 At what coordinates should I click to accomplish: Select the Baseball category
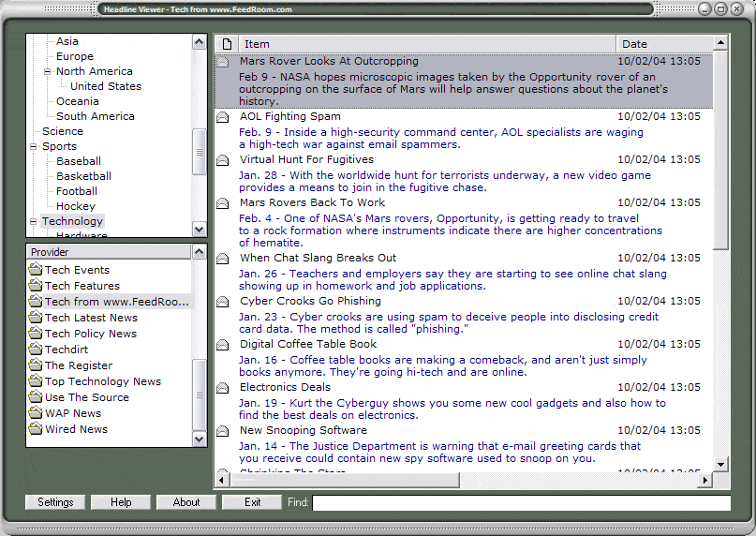pyautogui.click(x=79, y=161)
